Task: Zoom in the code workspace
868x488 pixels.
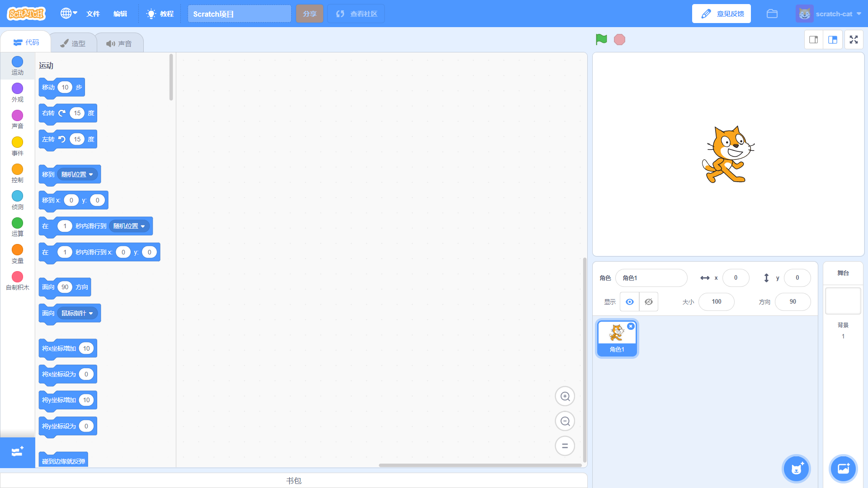Action: tap(565, 396)
